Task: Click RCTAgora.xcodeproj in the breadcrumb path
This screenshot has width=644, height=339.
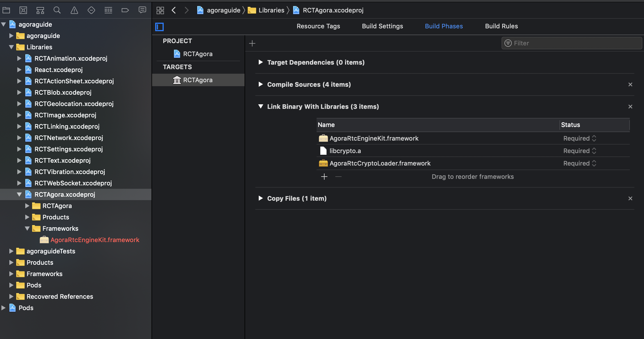Action: pyautogui.click(x=333, y=10)
